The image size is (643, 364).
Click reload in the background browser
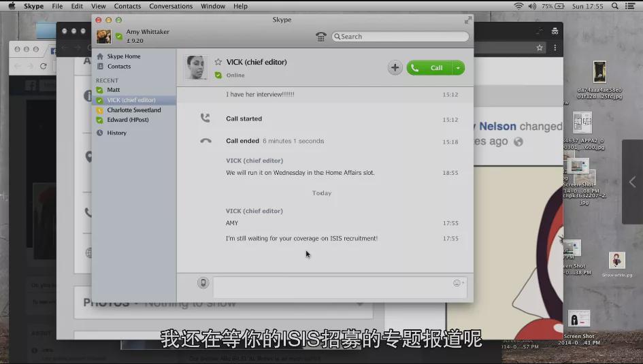point(43,66)
